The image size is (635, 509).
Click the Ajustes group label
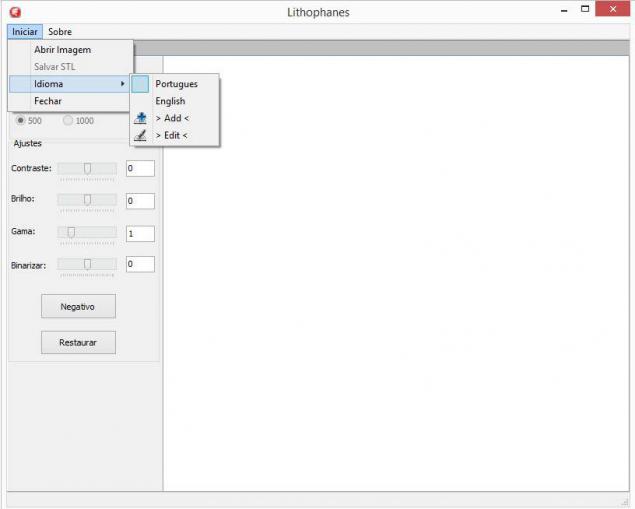(28, 143)
